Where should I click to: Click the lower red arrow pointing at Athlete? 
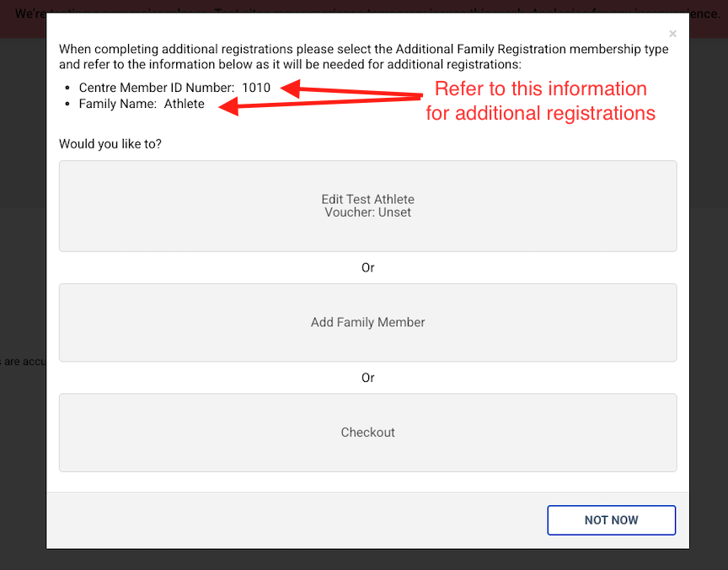(318, 101)
